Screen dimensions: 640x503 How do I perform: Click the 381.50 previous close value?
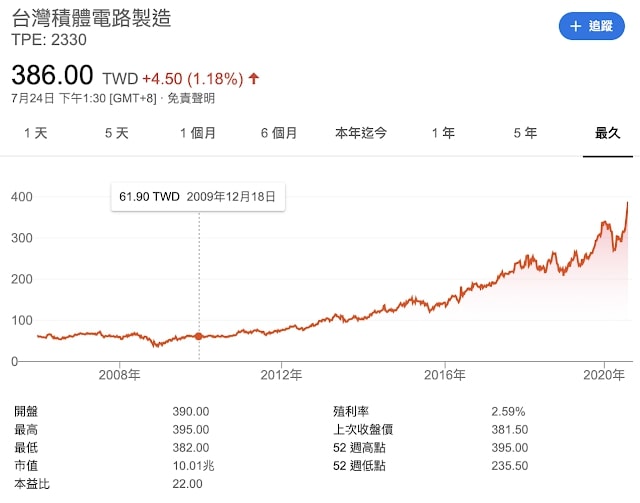(x=510, y=430)
